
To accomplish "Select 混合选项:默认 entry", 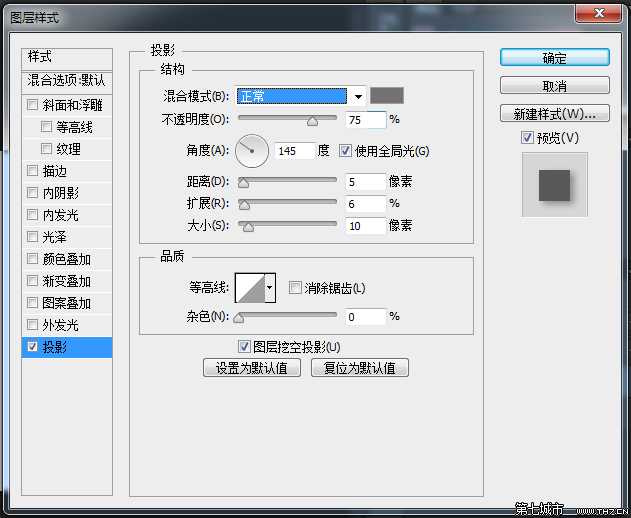I will [x=67, y=81].
